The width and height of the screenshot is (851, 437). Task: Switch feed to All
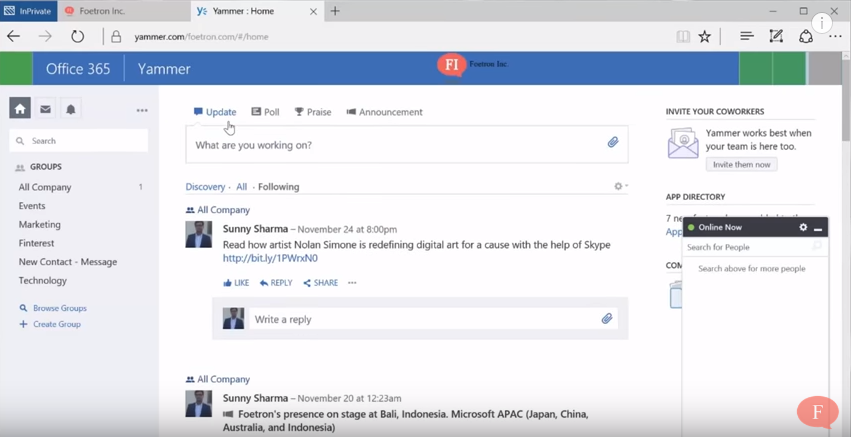point(242,187)
